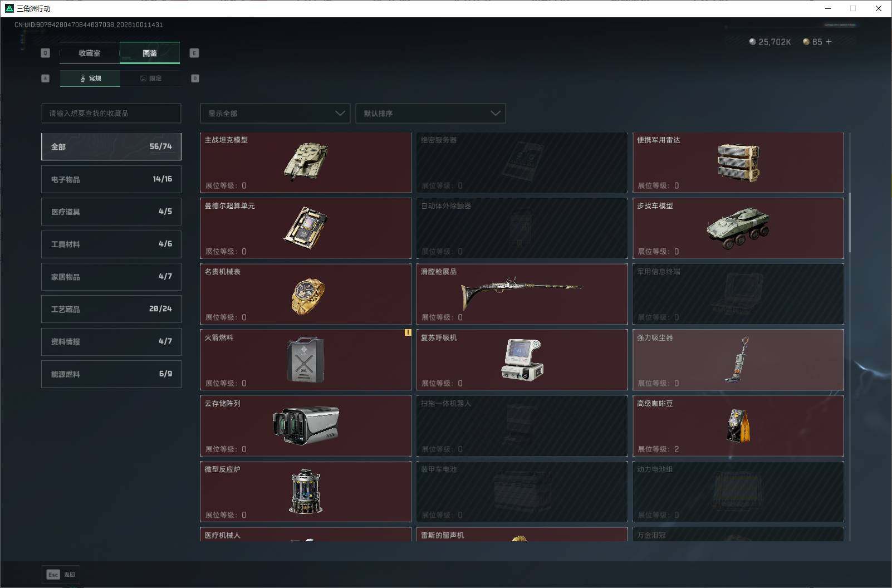This screenshot has width=892, height=588.
Task: Select the 步战车模型 vehicle card
Action: click(738, 228)
